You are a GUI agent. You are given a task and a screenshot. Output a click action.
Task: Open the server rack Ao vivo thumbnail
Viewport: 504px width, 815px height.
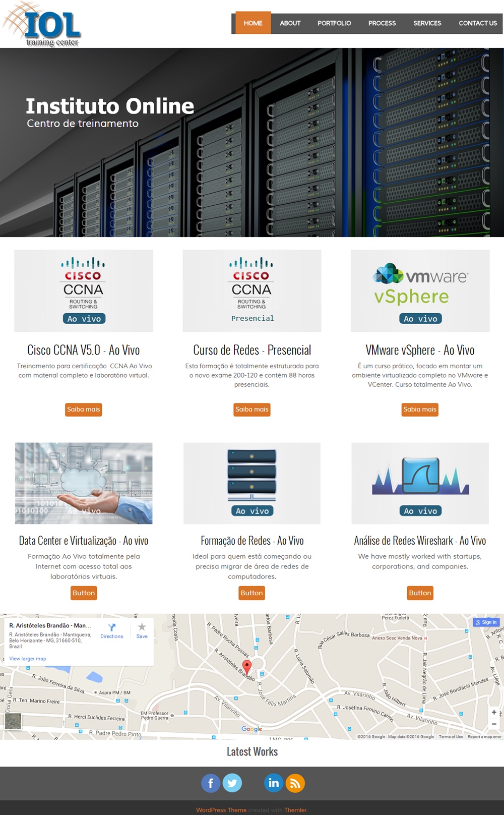pos(252,483)
